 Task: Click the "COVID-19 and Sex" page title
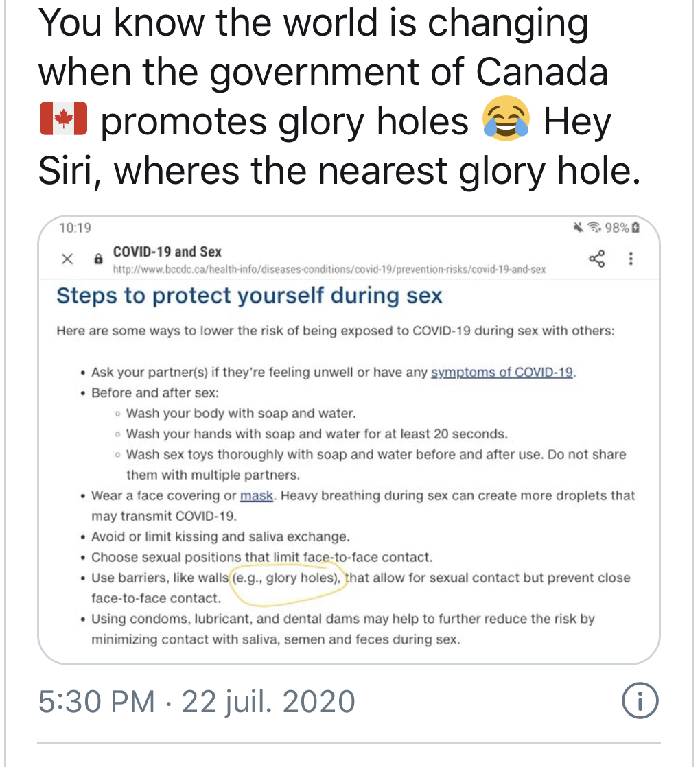[167, 252]
